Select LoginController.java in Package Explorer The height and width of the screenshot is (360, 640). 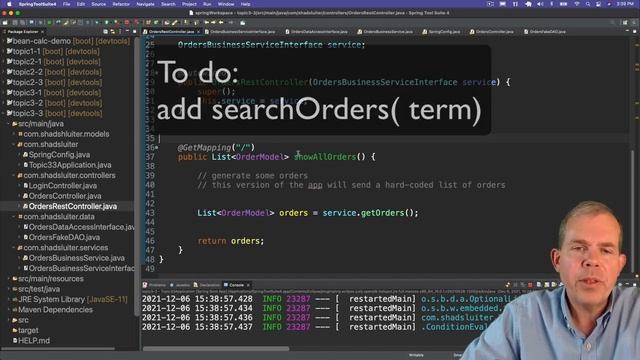62,186
